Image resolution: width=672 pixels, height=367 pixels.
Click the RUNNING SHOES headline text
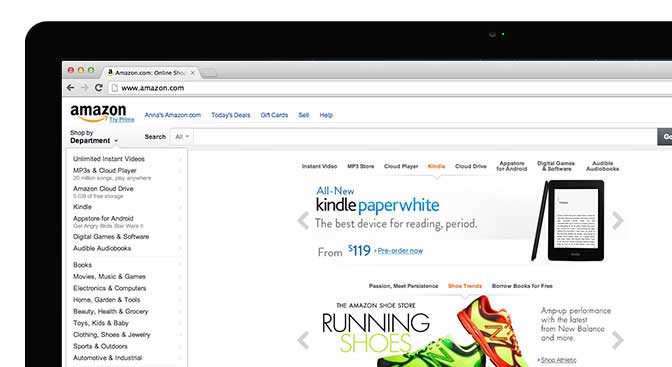pyautogui.click(x=375, y=333)
